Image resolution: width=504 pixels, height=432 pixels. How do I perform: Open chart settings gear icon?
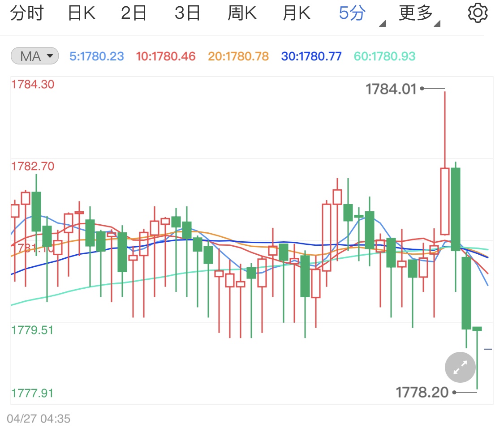[478, 13]
